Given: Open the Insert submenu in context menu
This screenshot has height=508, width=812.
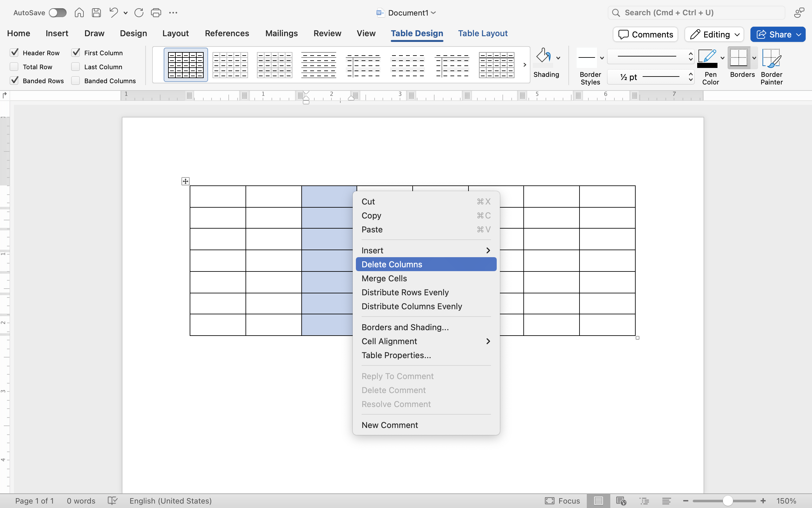Looking at the screenshot, I should 426,250.
